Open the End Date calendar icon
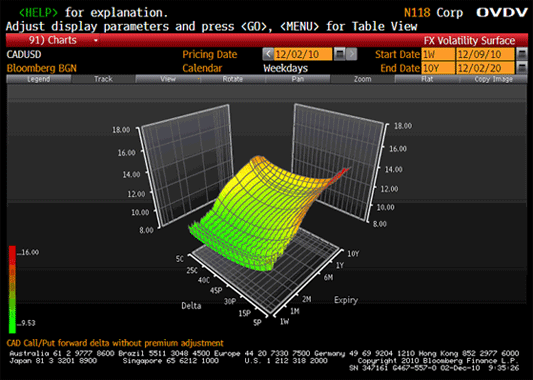533x380 pixels. click(x=522, y=68)
